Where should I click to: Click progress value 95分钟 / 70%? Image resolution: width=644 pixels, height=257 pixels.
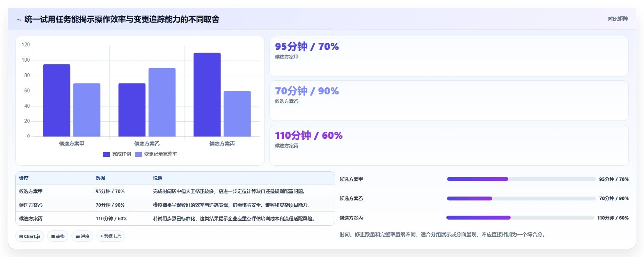tap(614, 179)
